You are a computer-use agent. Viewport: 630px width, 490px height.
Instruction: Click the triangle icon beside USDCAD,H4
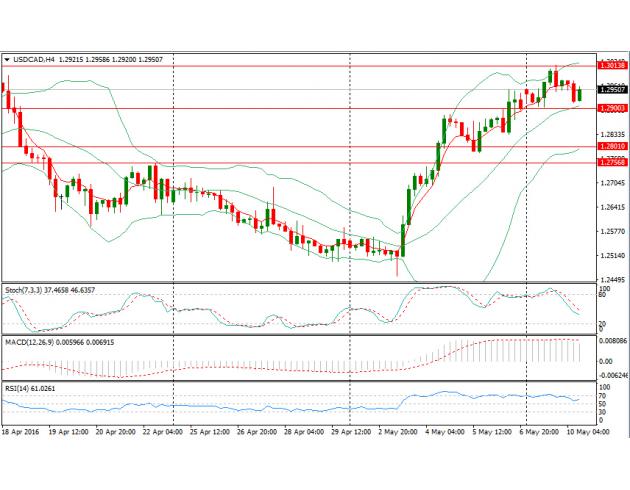point(9,60)
